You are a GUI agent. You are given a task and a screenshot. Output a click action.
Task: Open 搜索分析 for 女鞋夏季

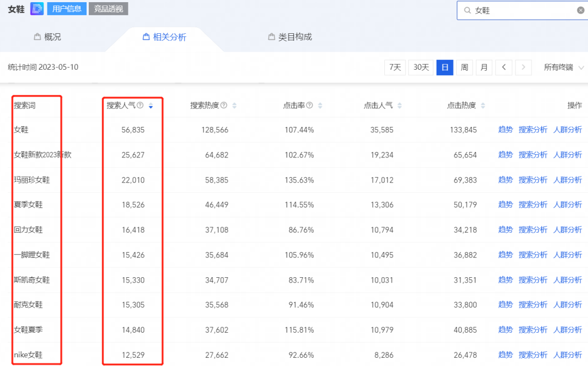533,330
